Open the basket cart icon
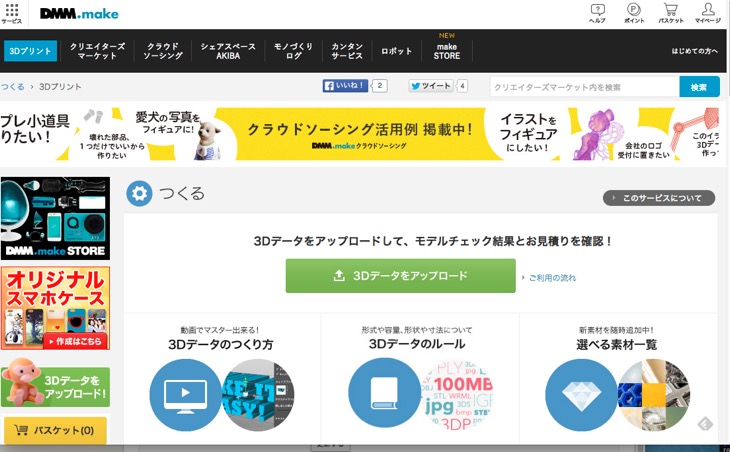 click(x=670, y=12)
